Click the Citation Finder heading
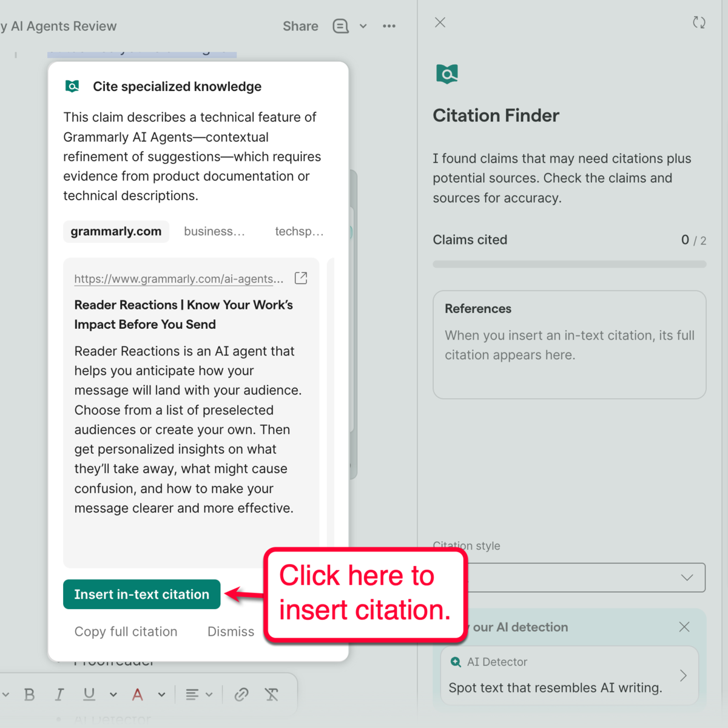Screen dimensions: 728x728 (496, 115)
